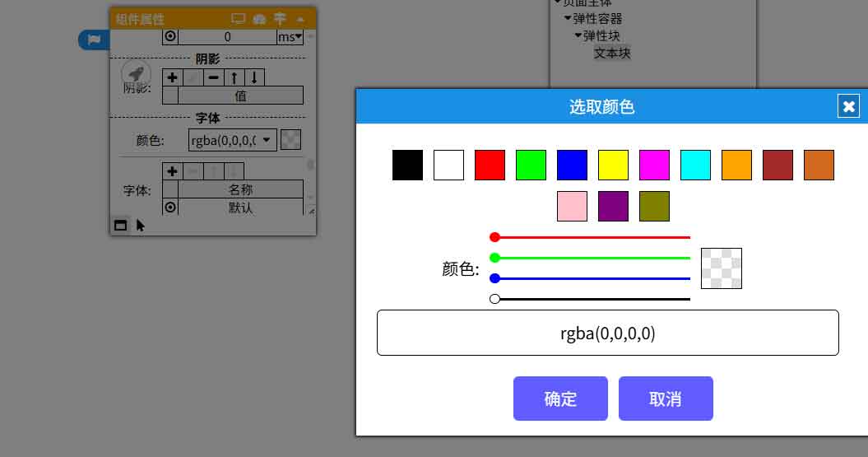Viewport: 868px width, 457px height.
Task: Click the rgba(0,0,0,0) color value field
Action: click(607, 333)
